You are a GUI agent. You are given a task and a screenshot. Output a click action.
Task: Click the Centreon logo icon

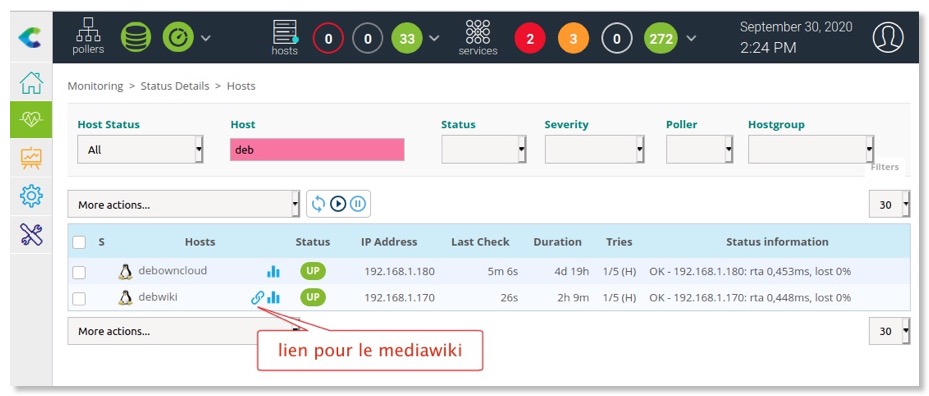tap(30, 38)
